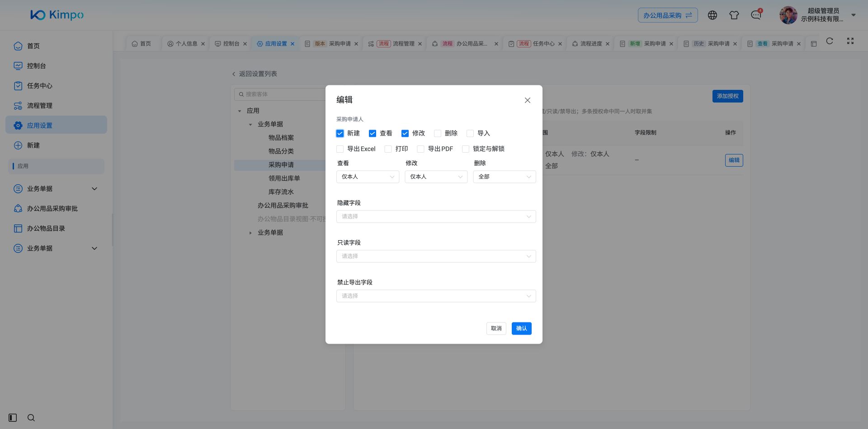Enable the 导入 permission checkbox

pos(470,133)
